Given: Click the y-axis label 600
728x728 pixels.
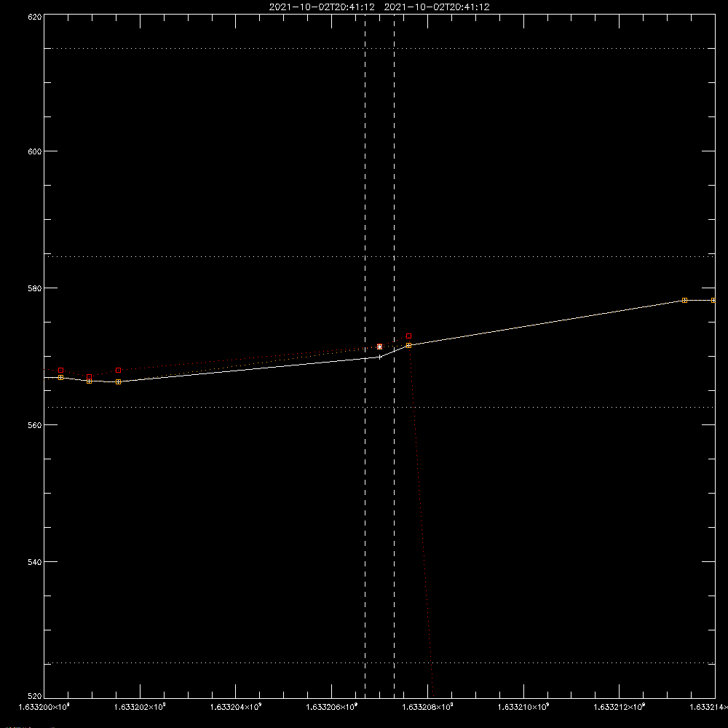Looking at the screenshot, I should click(35, 151).
